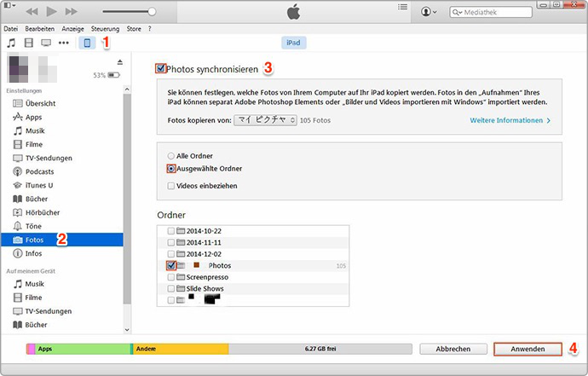Check the 2014-10-22 folder
The image size is (588, 376).
[x=171, y=231]
